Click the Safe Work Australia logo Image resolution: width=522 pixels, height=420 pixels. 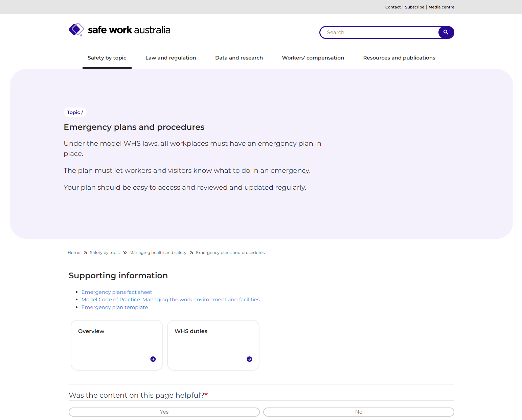click(119, 30)
